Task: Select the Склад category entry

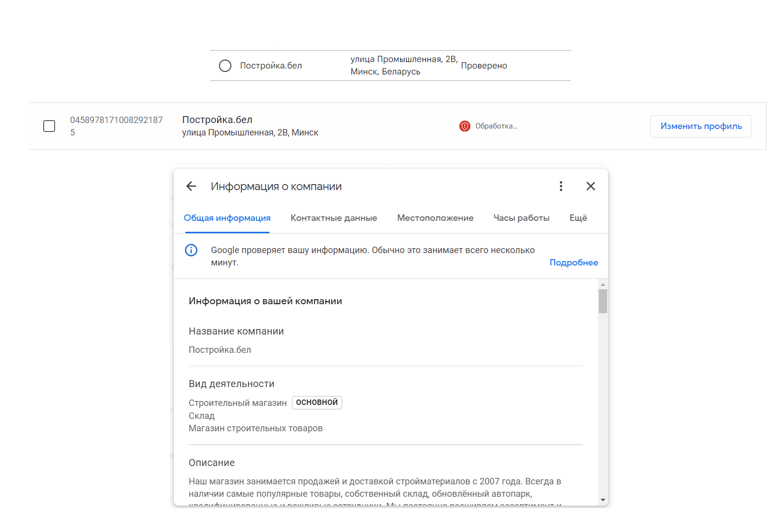Action: pos(202,416)
